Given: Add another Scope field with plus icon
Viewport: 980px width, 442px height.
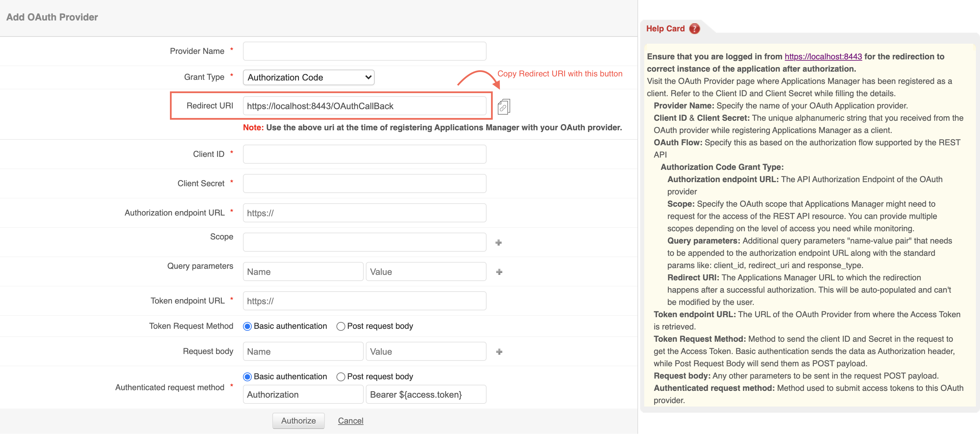Looking at the screenshot, I should 499,242.
